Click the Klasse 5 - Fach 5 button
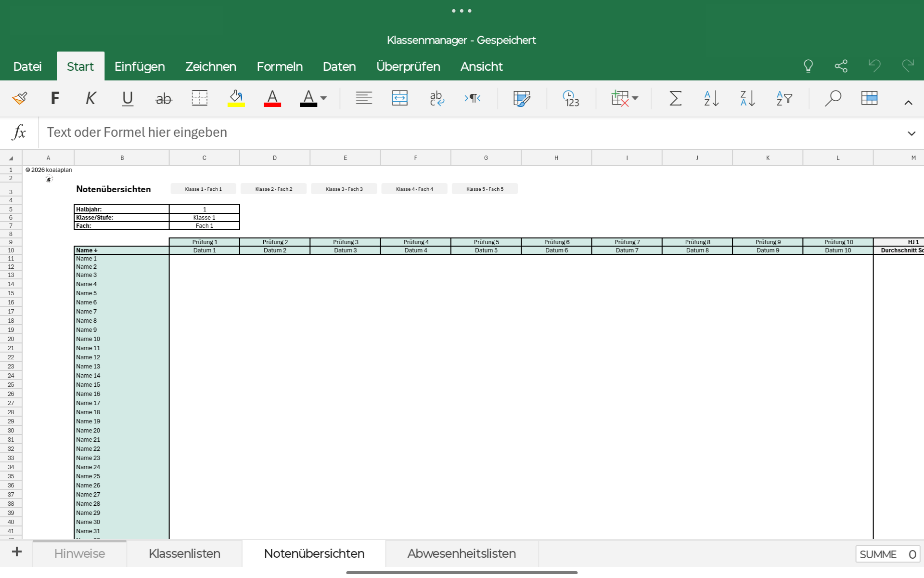This screenshot has height=578, width=924. 485,189
